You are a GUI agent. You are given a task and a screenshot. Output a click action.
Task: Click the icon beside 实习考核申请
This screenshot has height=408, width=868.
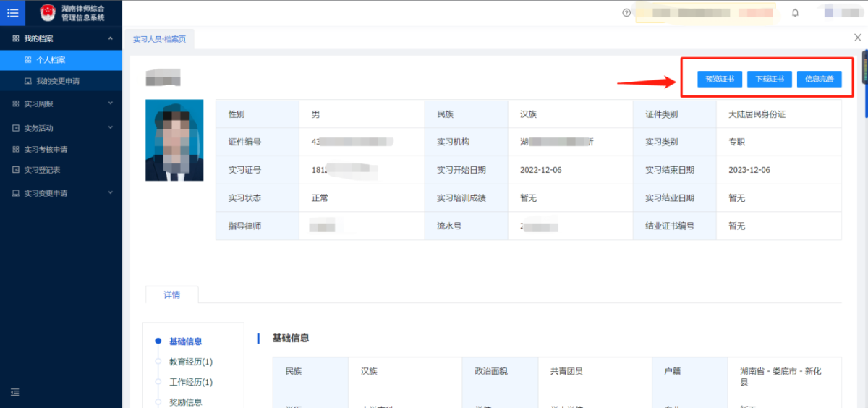16,150
